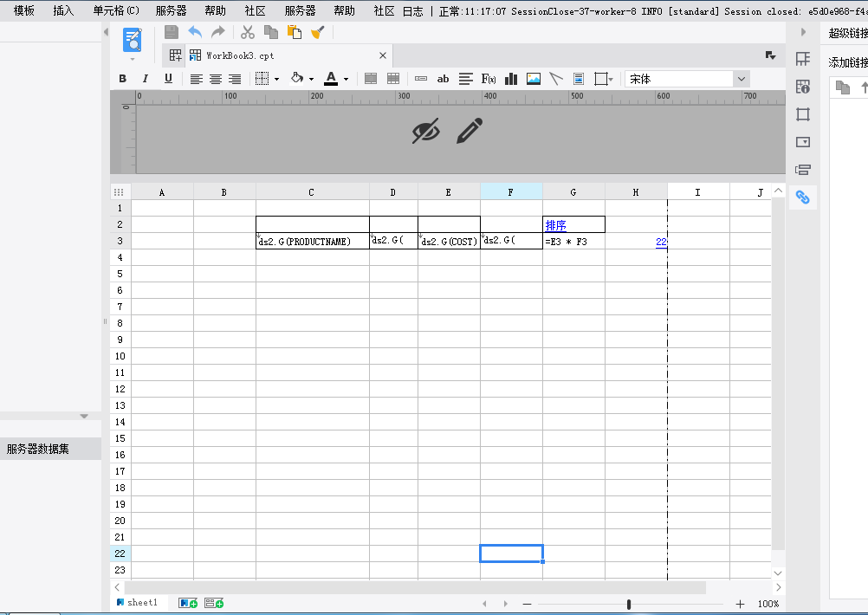
Task: Click the pencil edit parameter panel icon
Action: pyautogui.click(x=470, y=131)
